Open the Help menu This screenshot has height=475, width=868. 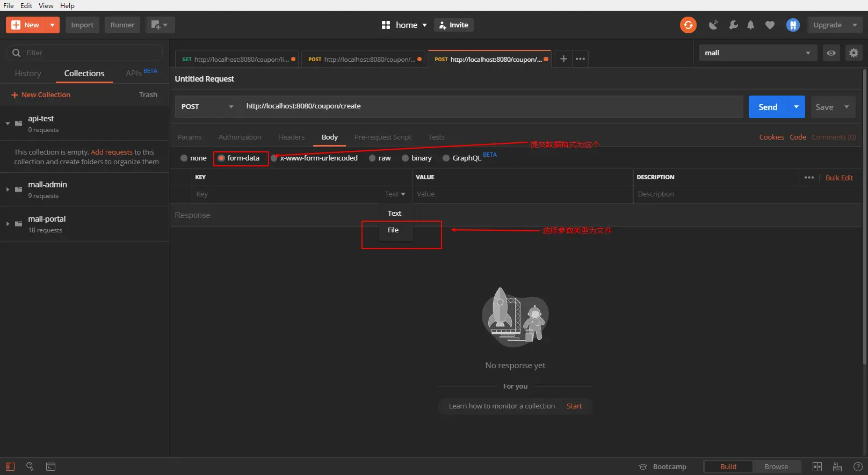[67, 5]
